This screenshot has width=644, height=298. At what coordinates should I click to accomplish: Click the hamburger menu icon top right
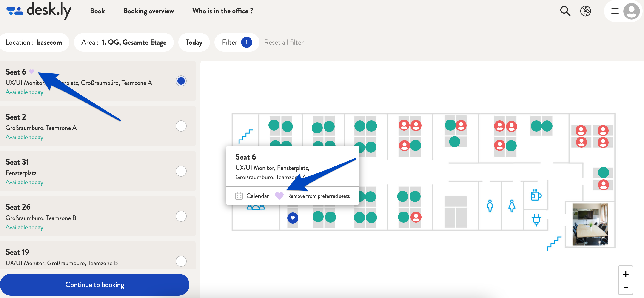click(615, 11)
